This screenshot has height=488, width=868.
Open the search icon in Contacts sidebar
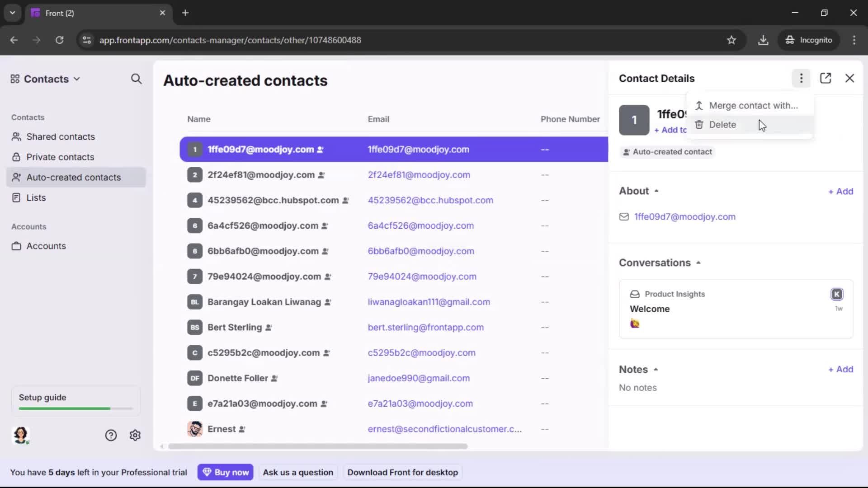click(x=137, y=79)
